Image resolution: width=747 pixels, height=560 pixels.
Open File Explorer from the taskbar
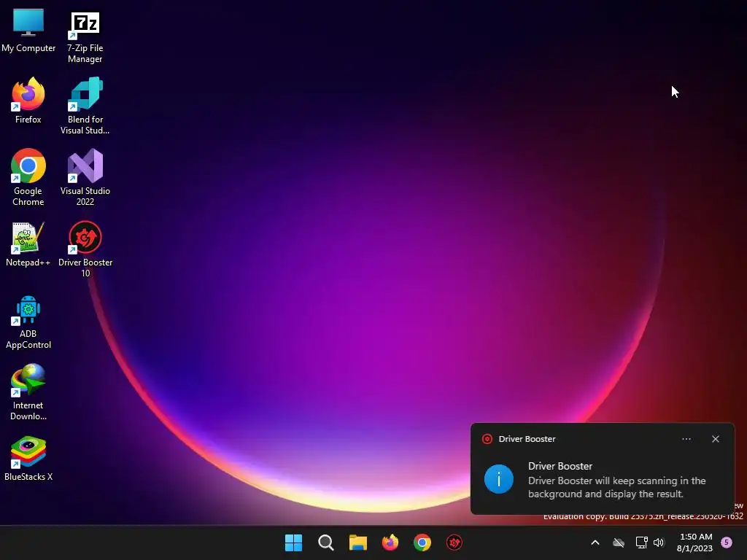point(357,542)
